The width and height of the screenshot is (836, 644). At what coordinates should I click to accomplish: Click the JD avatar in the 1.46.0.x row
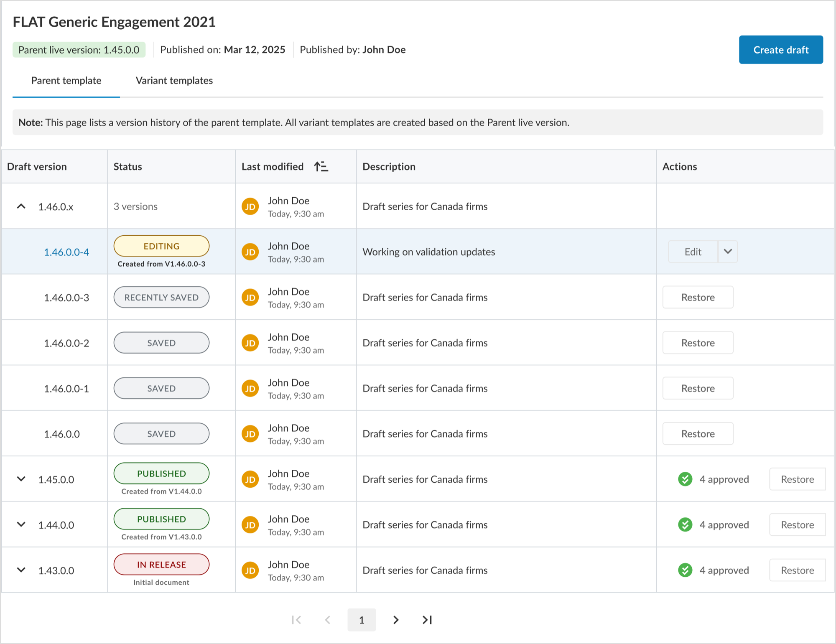[x=250, y=206]
